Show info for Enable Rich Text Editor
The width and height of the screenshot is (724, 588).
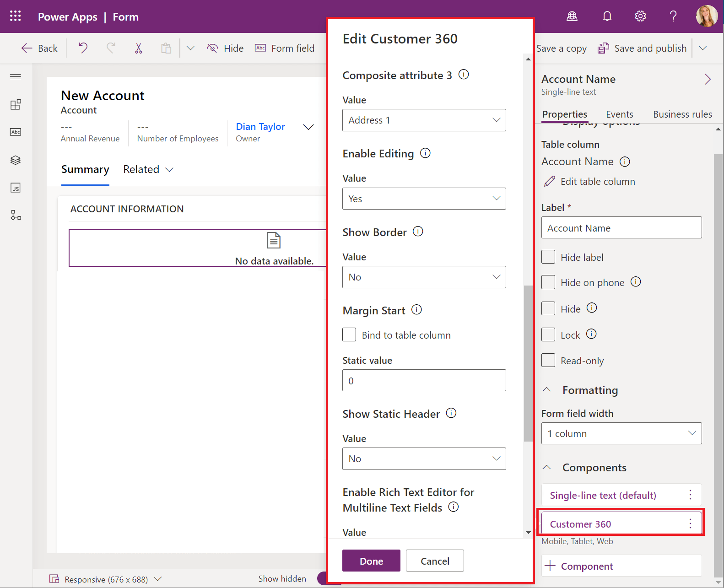click(x=454, y=507)
